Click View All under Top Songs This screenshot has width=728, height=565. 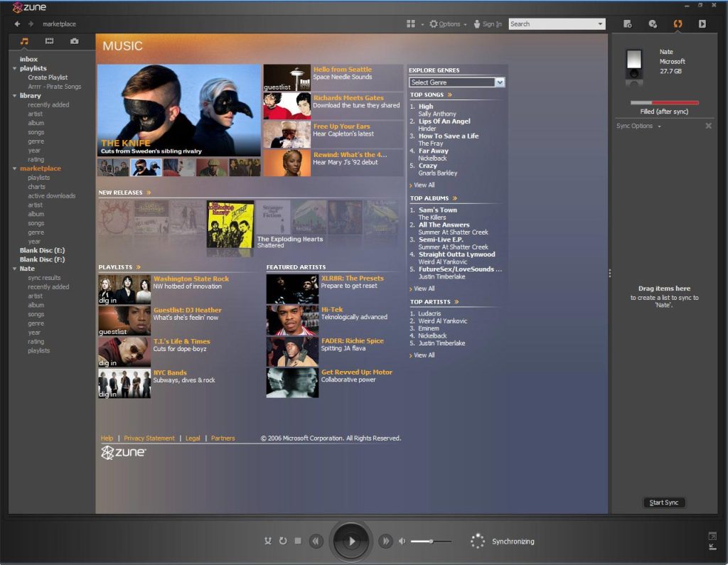coord(424,185)
